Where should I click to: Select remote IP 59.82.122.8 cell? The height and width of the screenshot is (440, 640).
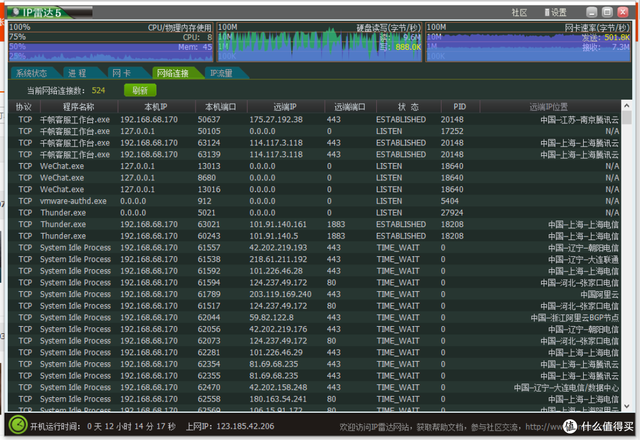[x=271, y=318]
